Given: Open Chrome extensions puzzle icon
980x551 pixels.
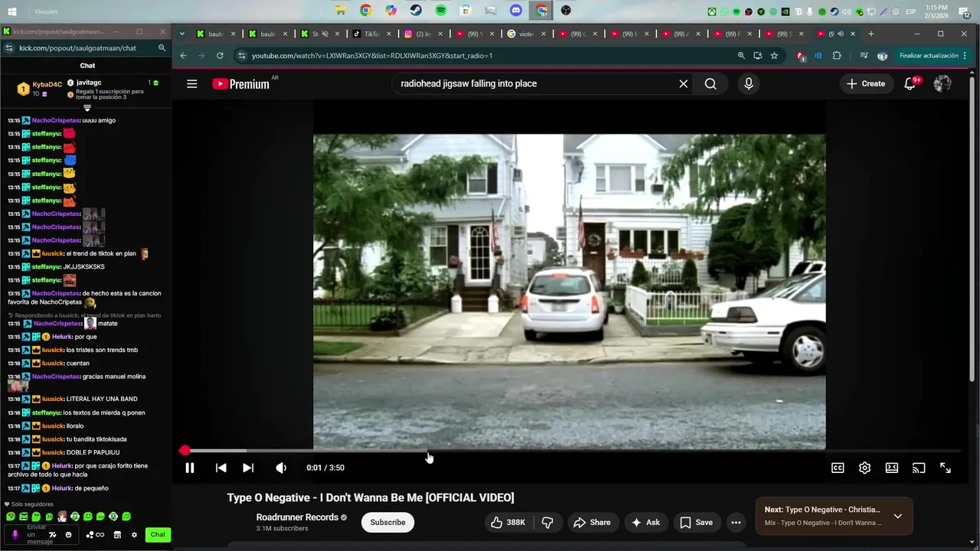Looking at the screenshot, I should [837, 56].
